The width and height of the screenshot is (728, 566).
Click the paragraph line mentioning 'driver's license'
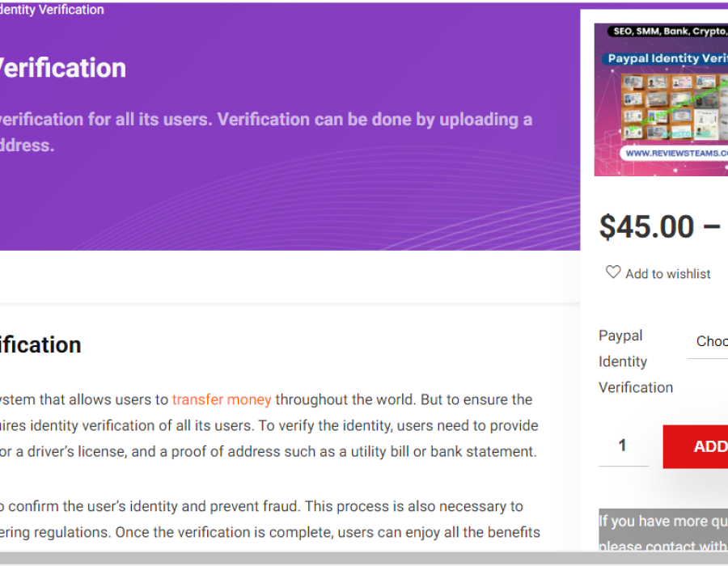tap(267, 451)
